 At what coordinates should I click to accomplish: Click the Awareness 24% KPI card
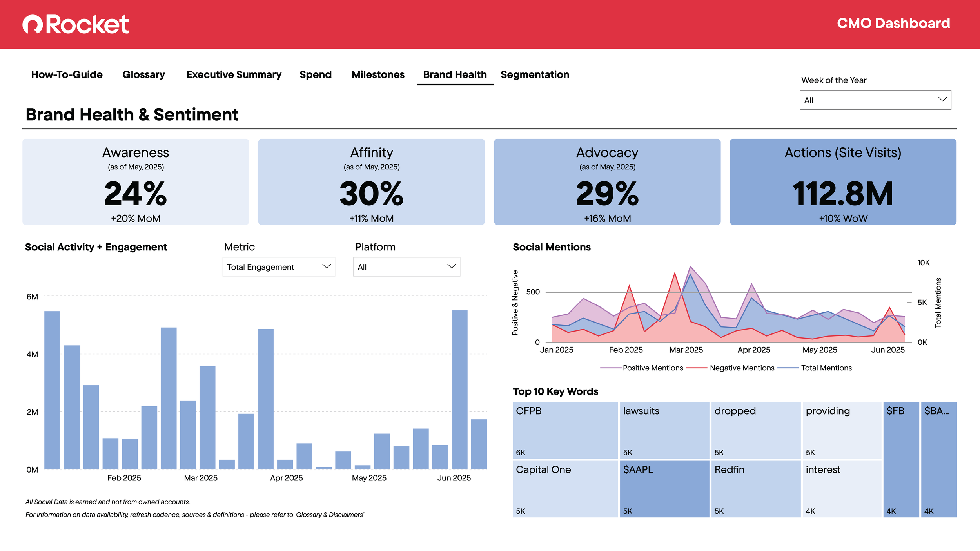pyautogui.click(x=136, y=182)
